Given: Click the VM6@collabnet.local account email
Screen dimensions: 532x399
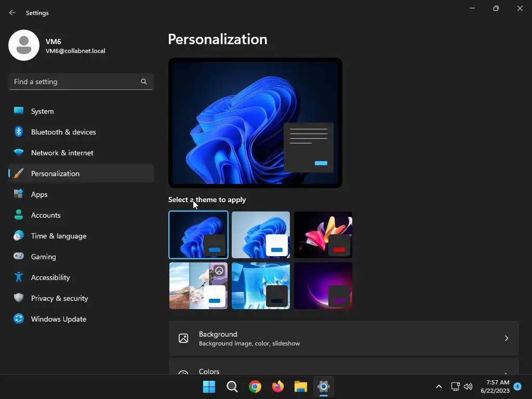Looking at the screenshot, I should point(75,51).
